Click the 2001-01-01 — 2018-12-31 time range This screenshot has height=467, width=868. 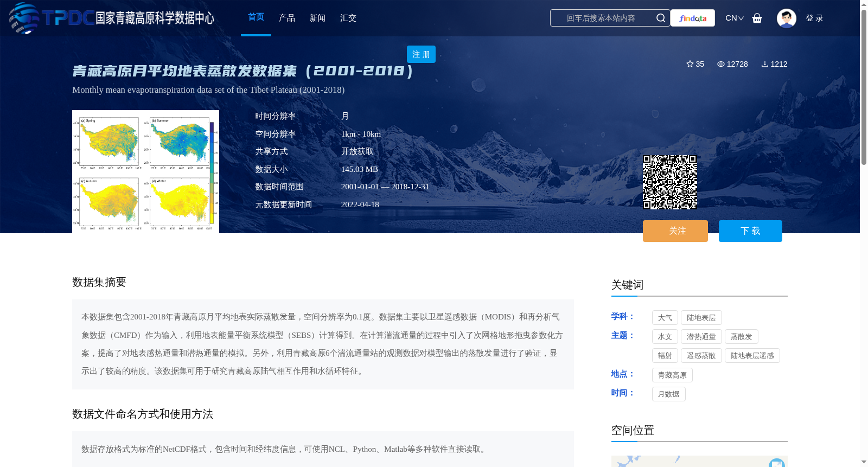coord(385,187)
